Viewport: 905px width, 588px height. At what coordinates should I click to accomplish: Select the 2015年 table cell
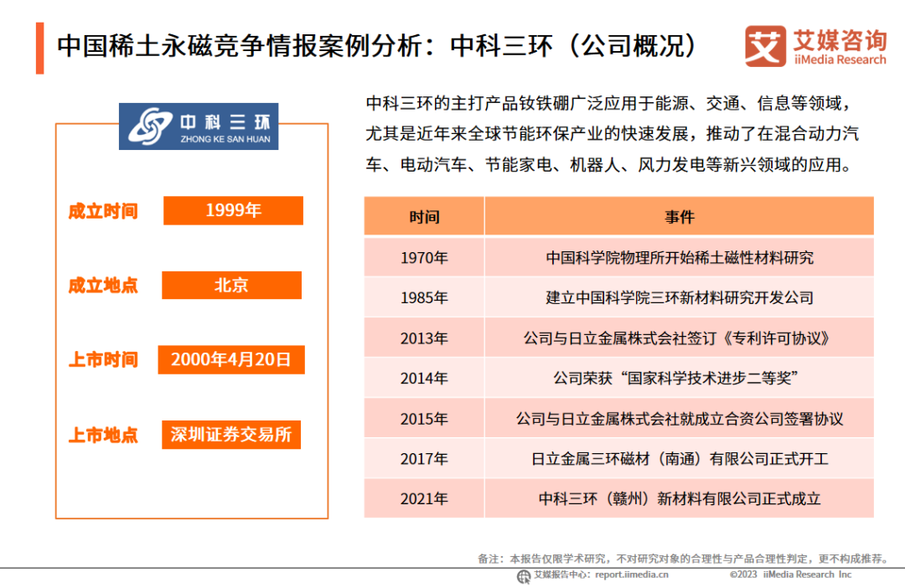click(424, 418)
